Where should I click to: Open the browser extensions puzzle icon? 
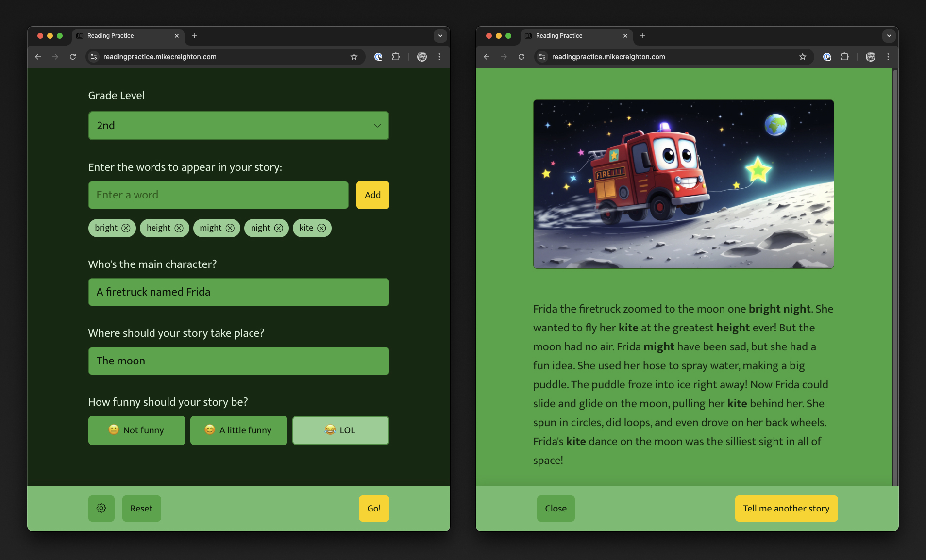396,57
